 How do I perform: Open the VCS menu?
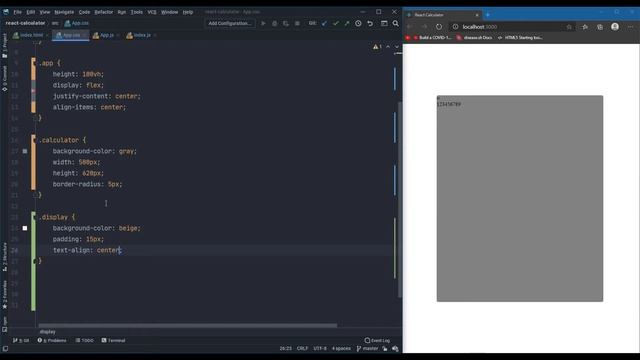click(x=152, y=12)
